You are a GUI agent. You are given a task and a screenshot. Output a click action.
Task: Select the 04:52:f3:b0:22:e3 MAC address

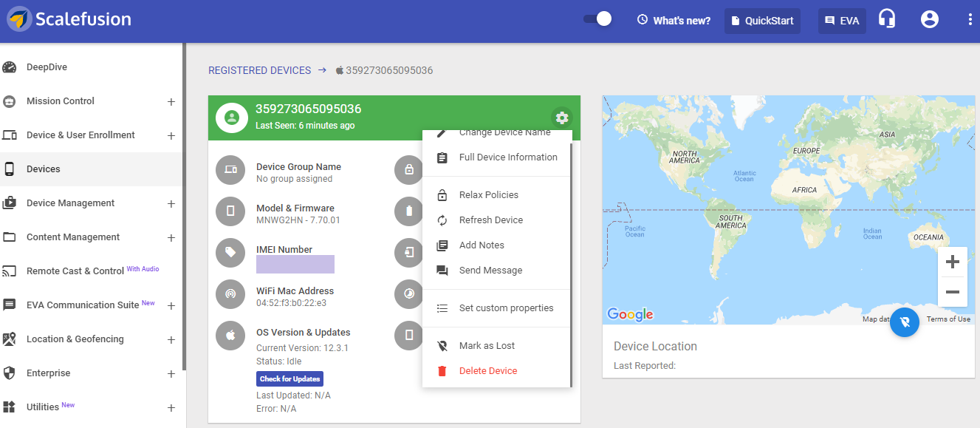pos(291,303)
